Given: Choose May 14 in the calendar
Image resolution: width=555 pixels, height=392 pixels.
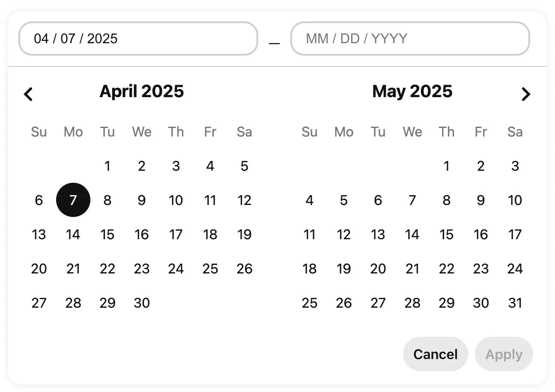Looking at the screenshot, I should click(412, 235).
